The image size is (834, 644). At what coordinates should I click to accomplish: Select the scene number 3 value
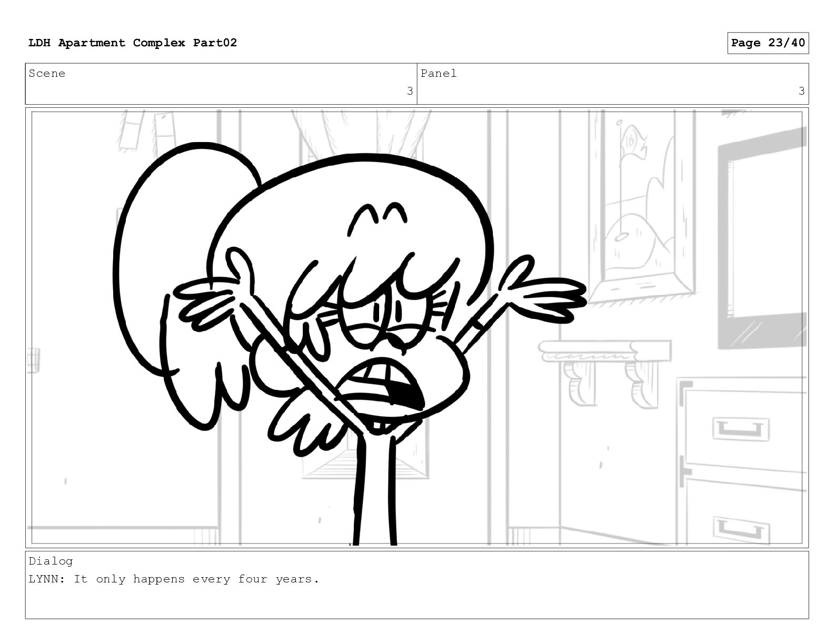[x=410, y=92]
